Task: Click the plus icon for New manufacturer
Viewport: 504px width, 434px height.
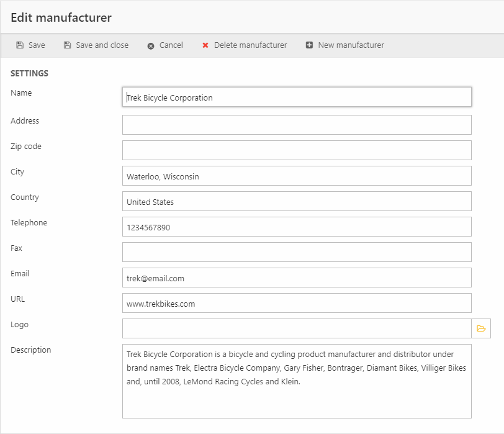Action: coord(309,45)
